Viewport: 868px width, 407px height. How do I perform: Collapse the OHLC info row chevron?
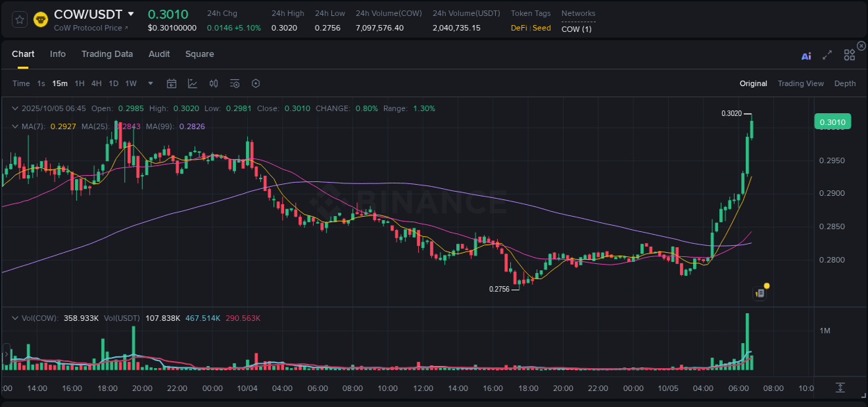[x=15, y=108]
